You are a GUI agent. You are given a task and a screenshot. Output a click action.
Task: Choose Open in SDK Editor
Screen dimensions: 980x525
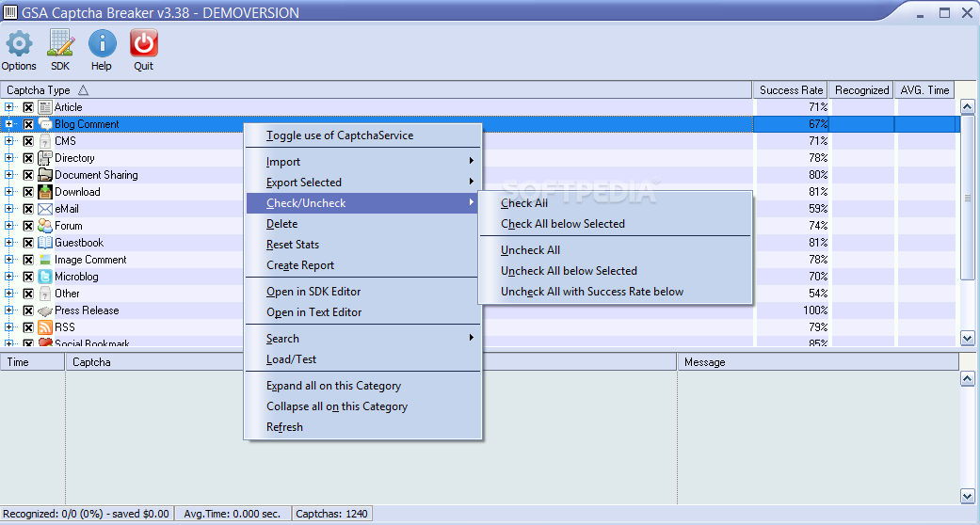(362, 292)
